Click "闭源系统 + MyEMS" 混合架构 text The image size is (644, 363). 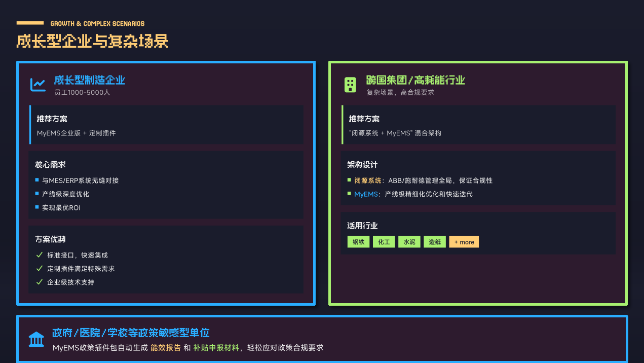tap(395, 133)
